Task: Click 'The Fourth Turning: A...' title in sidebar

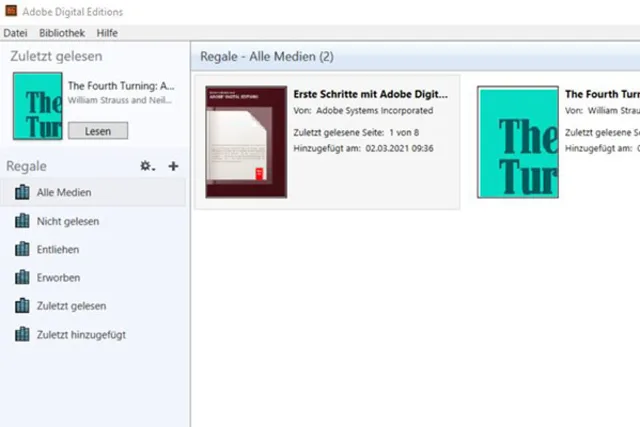Action: tap(121, 86)
